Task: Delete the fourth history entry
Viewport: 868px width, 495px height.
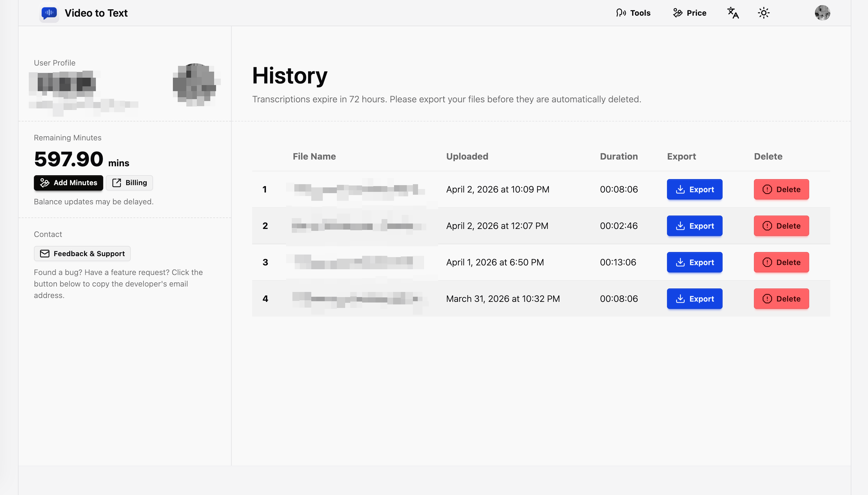Action: coord(781,299)
